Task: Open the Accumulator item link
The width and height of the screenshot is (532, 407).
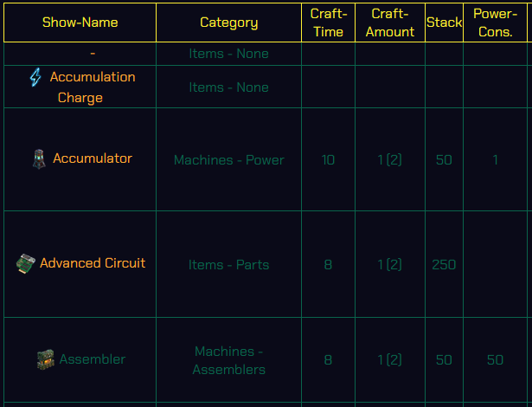Action: coord(93,158)
